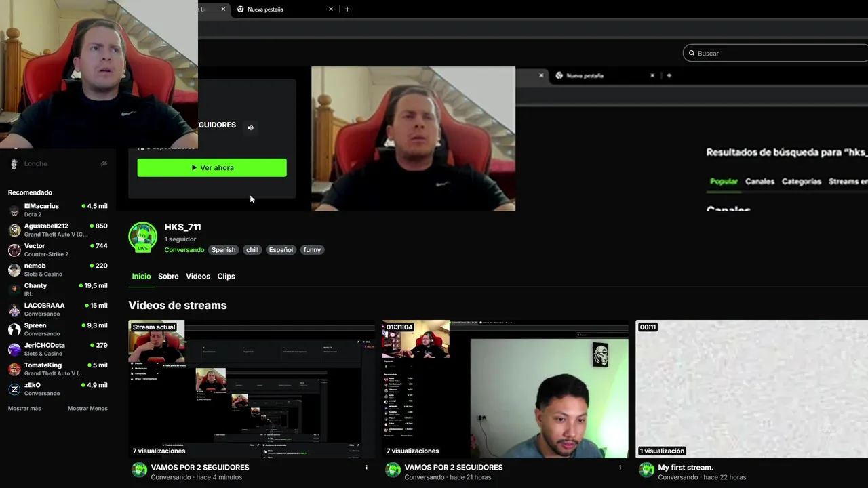Screen dimensions: 868x488
Task: Click Mostrar más in sidebar
Action: tap(24, 408)
